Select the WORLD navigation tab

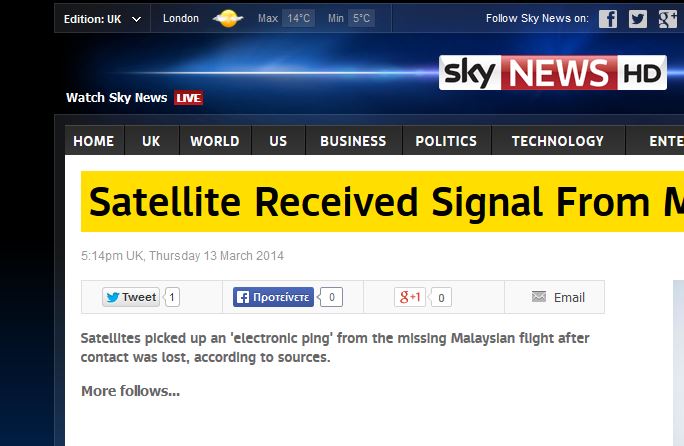(215, 141)
